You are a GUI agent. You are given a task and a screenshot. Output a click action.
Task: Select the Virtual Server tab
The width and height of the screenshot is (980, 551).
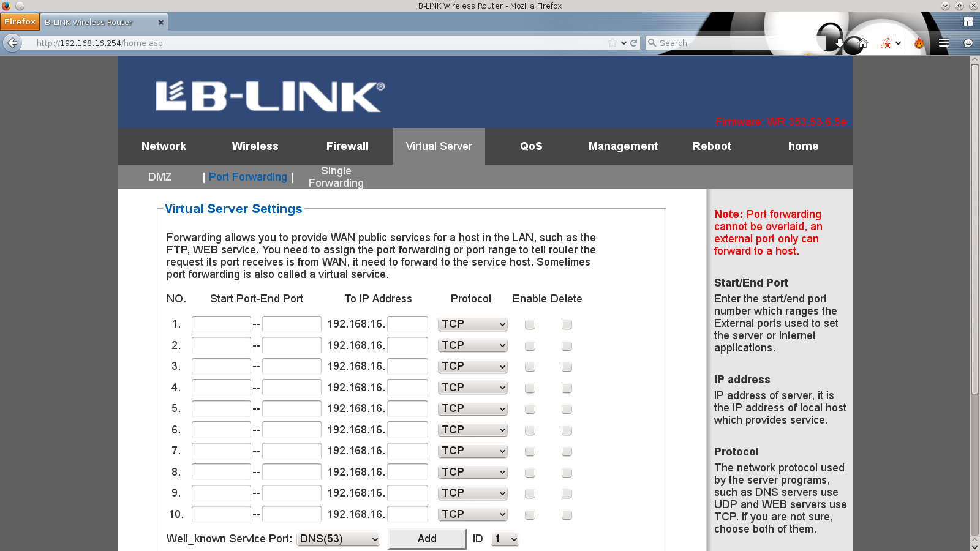(439, 146)
